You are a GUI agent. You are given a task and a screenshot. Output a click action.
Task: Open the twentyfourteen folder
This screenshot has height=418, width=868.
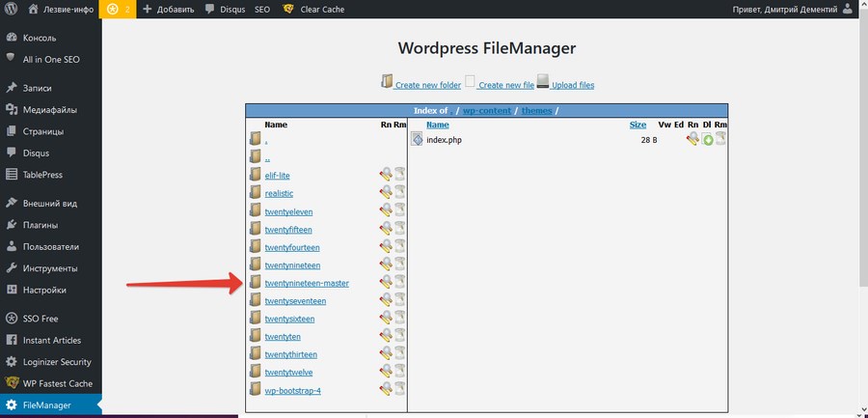291,247
